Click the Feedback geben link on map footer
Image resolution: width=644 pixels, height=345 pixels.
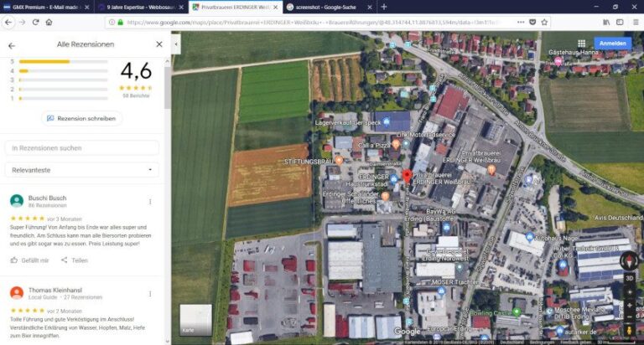(x=576, y=342)
